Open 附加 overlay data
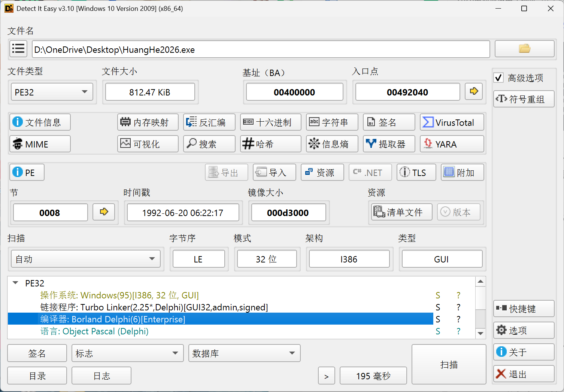 click(x=463, y=172)
